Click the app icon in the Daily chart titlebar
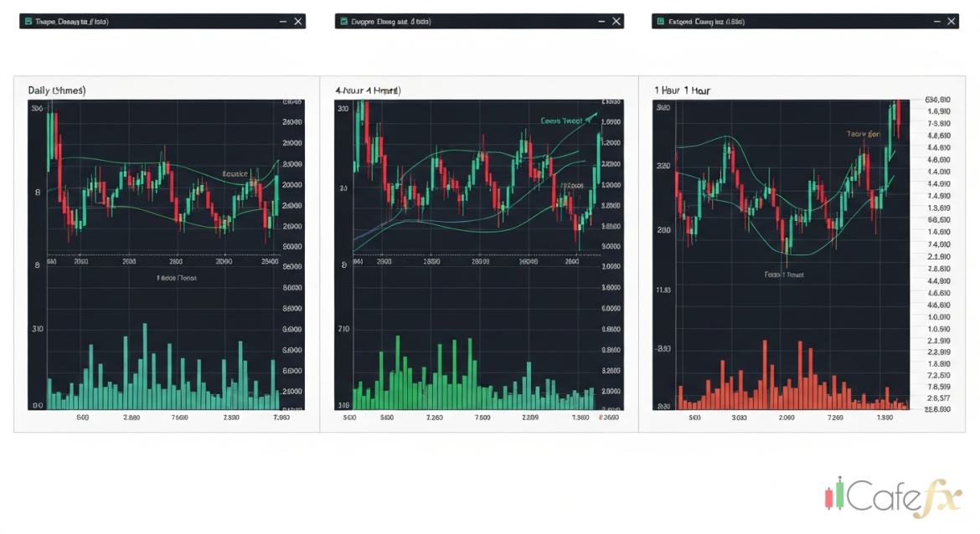 (28, 21)
